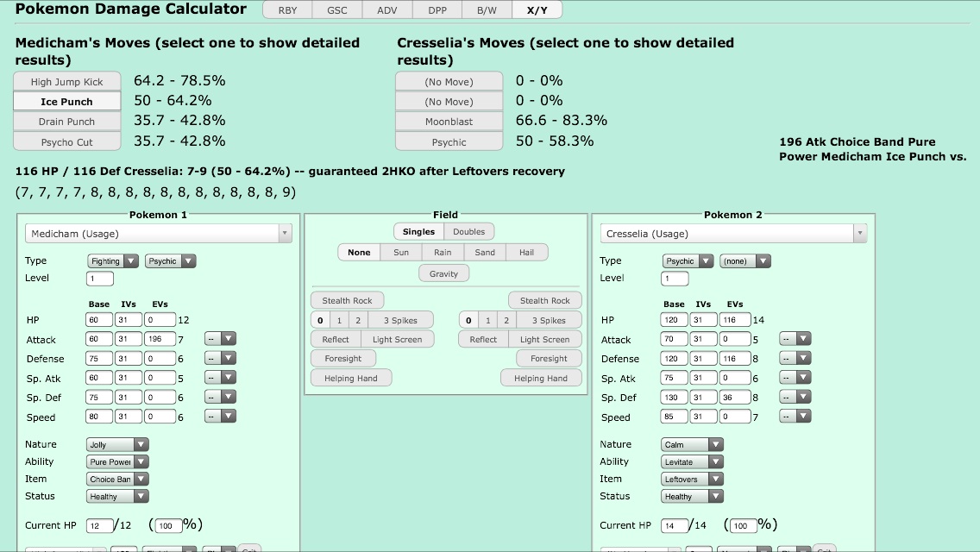Set weather to Sand

pos(484,252)
